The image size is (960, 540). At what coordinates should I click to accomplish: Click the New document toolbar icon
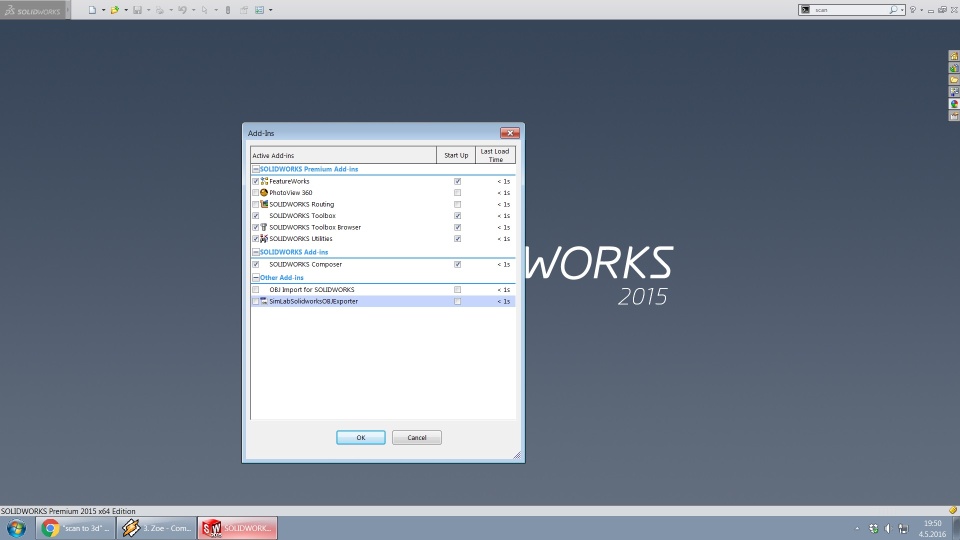[x=92, y=10]
